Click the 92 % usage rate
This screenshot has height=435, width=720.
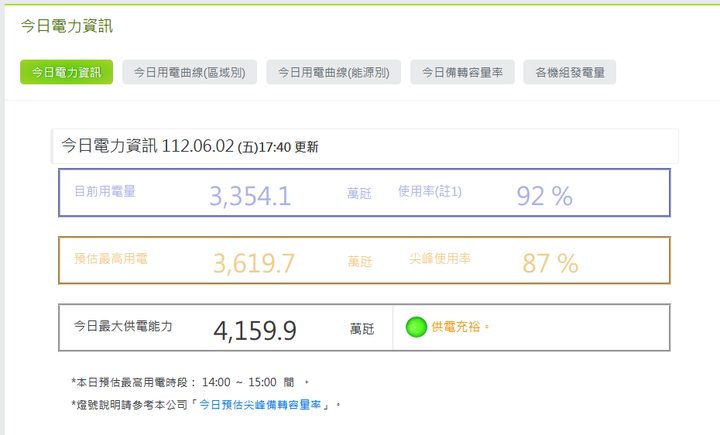click(545, 196)
